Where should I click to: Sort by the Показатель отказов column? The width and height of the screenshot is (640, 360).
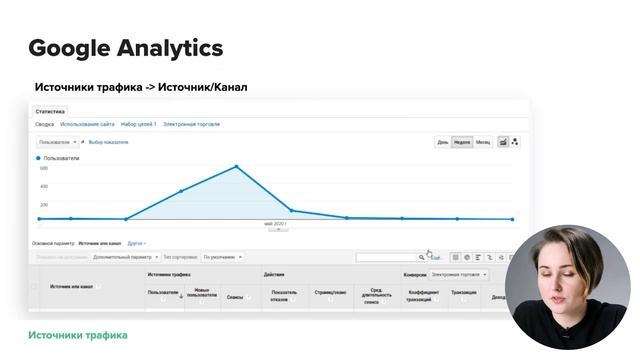[x=284, y=296]
